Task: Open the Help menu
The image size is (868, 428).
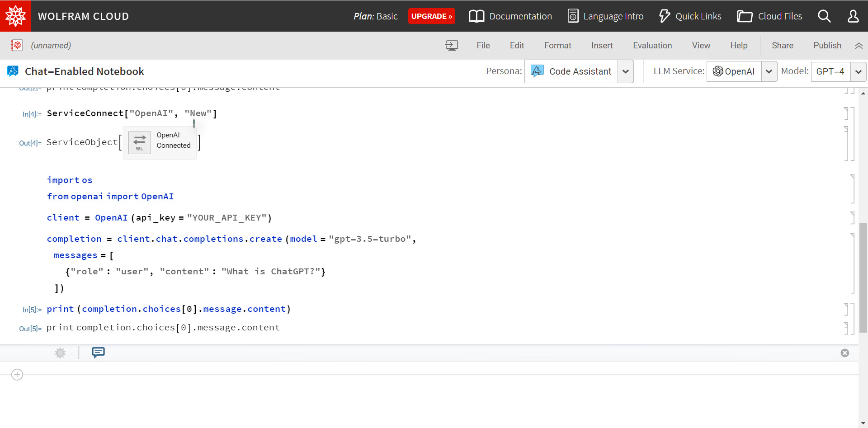Action: [739, 45]
